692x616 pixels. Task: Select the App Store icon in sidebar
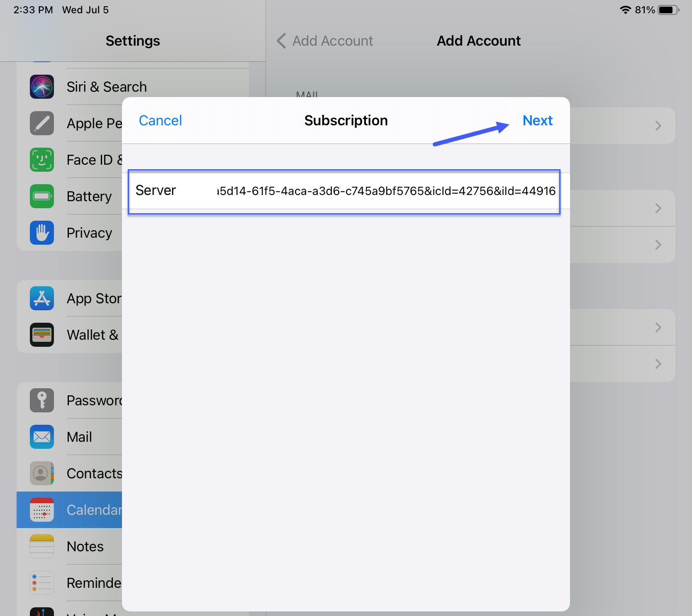coord(41,298)
